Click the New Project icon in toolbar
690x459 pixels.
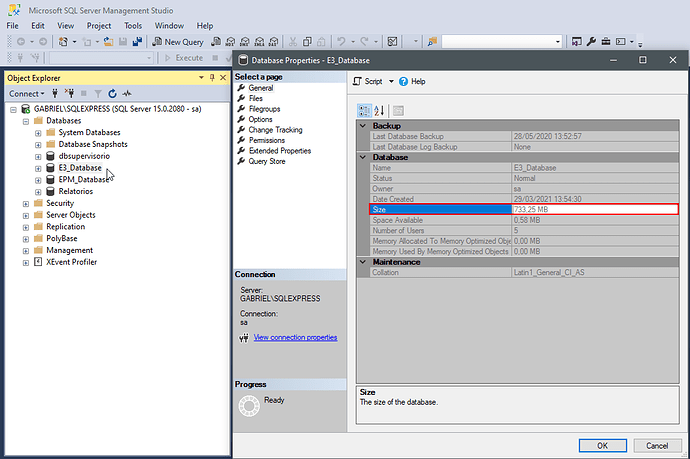63,42
